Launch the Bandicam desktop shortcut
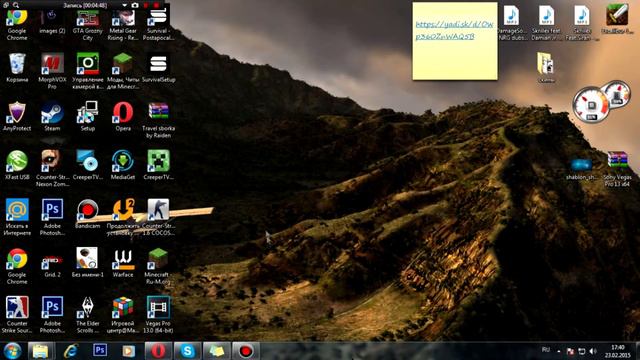The image size is (640, 360). 88,213
